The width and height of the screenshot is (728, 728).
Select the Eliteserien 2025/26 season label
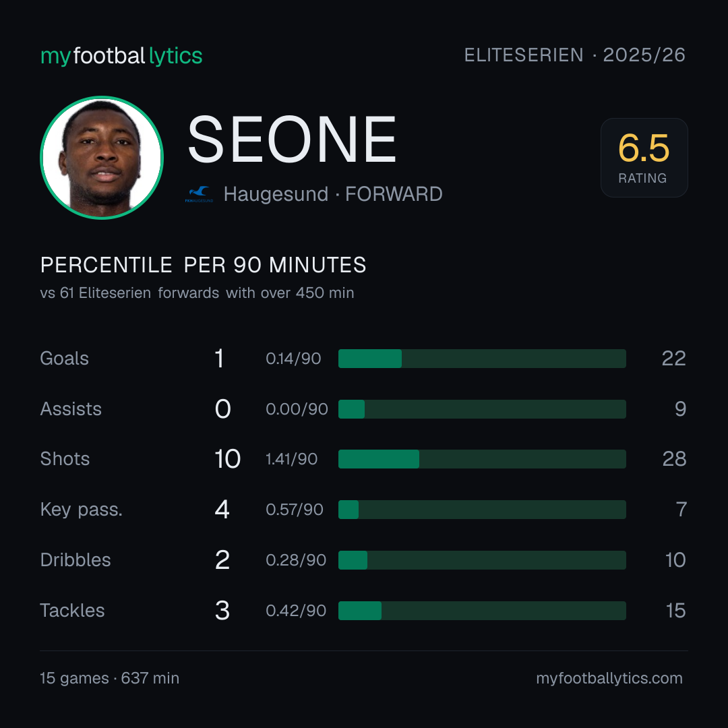(x=575, y=55)
